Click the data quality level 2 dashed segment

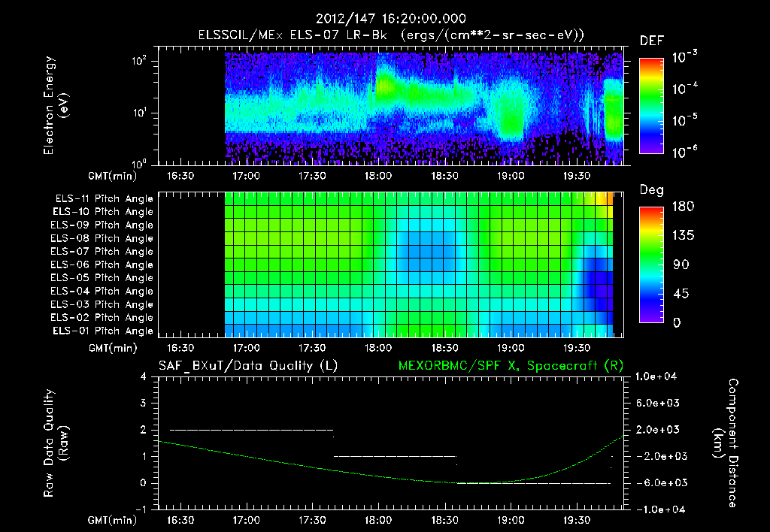(x=251, y=430)
